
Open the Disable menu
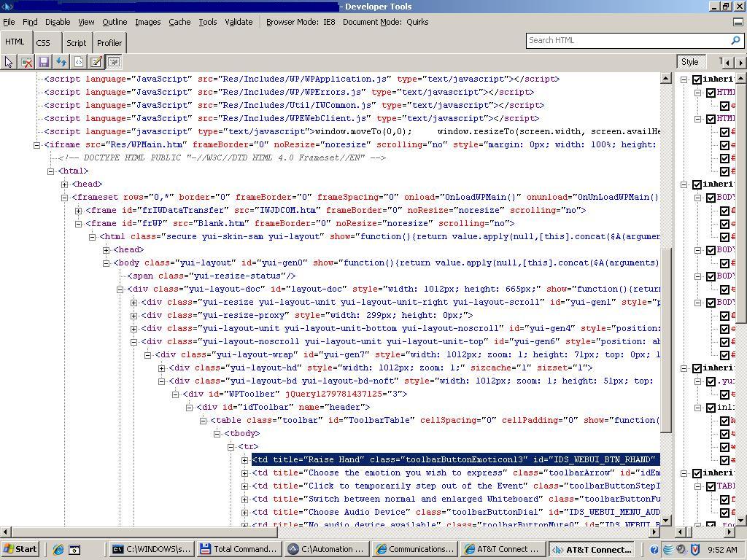(x=58, y=22)
